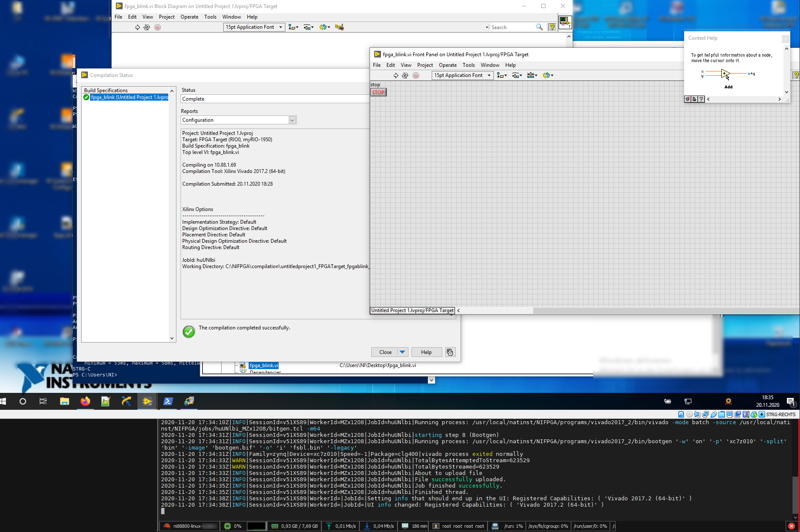Open Distribute Objects menu in Block Diagram
The width and height of the screenshot is (800, 532).
tap(309, 27)
